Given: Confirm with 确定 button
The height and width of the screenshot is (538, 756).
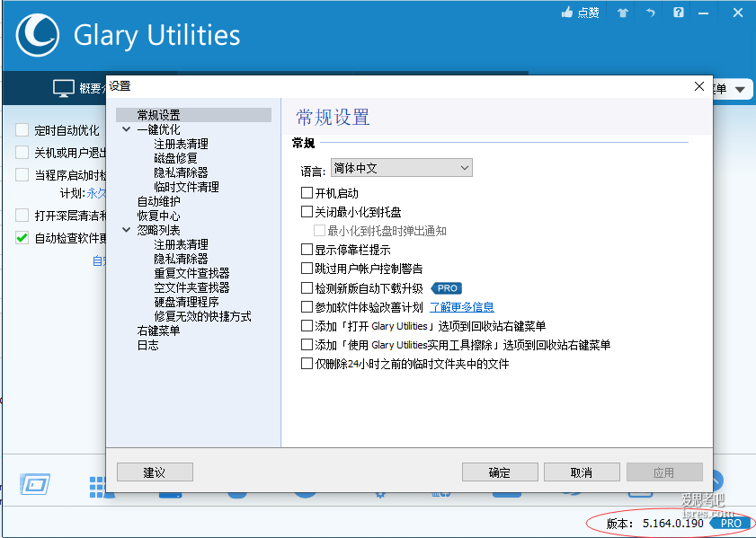Looking at the screenshot, I should 500,472.
